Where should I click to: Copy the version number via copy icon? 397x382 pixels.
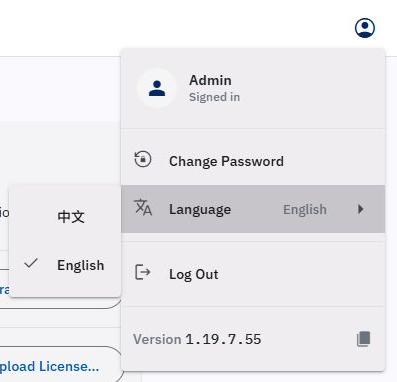pyautogui.click(x=363, y=339)
